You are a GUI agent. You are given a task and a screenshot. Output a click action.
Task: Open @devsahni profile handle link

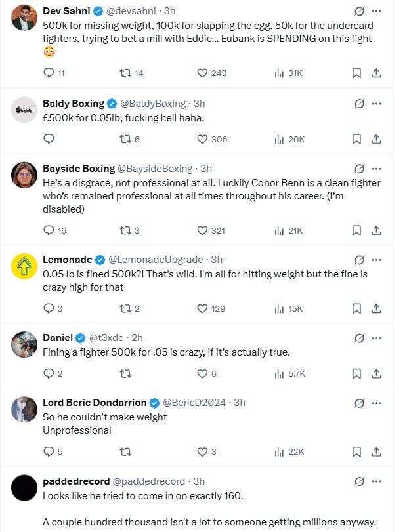[x=132, y=11]
